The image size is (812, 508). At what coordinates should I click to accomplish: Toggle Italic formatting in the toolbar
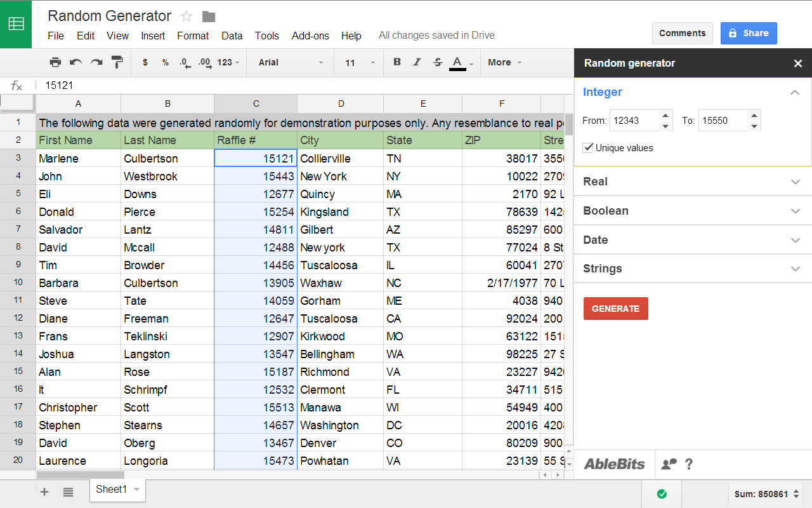(x=417, y=62)
